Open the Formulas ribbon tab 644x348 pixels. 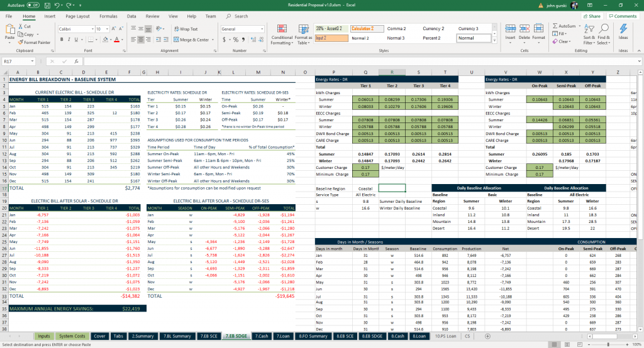pos(108,16)
